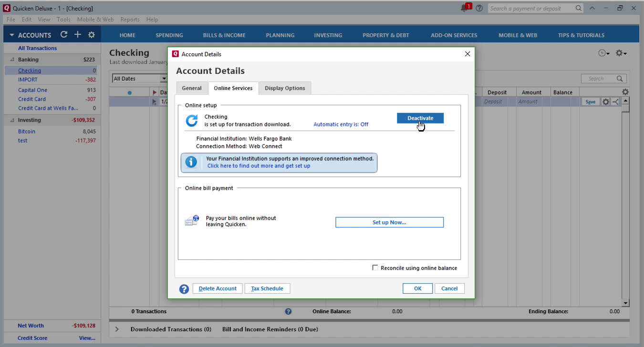Click the blue help icon in Account Details dialog
The height and width of the screenshot is (347, 644).
click(184, 289)
